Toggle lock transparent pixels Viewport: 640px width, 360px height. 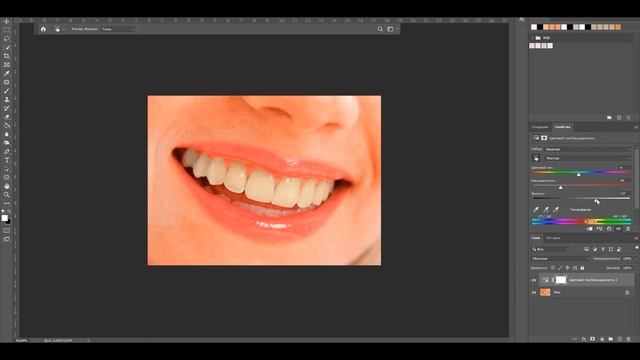point(553,268)
